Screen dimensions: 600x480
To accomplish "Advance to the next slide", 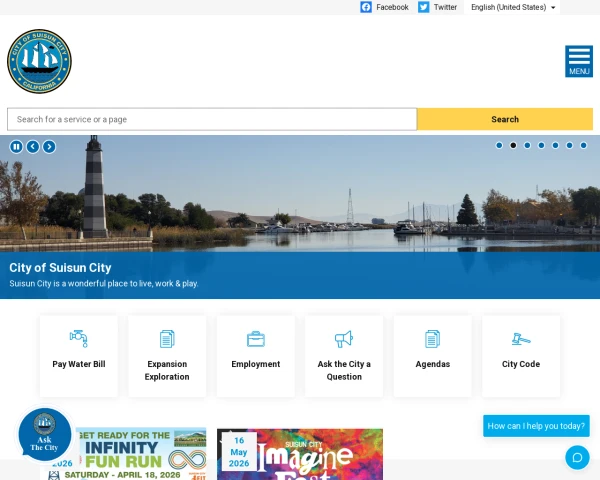I will click(49, 147).
